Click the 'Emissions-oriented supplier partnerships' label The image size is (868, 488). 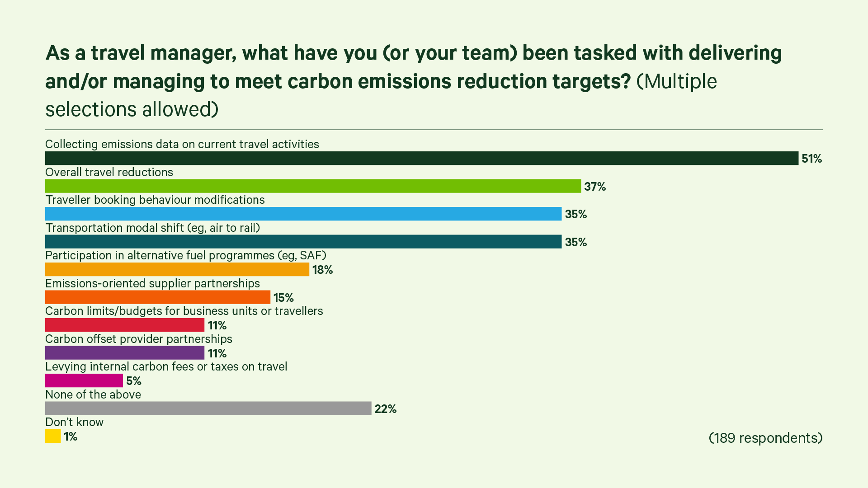coord(152,283)
